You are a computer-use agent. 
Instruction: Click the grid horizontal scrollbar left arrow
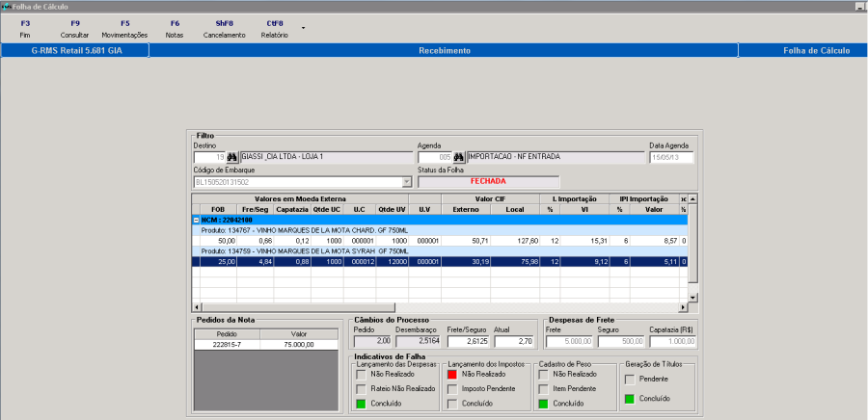197,307
